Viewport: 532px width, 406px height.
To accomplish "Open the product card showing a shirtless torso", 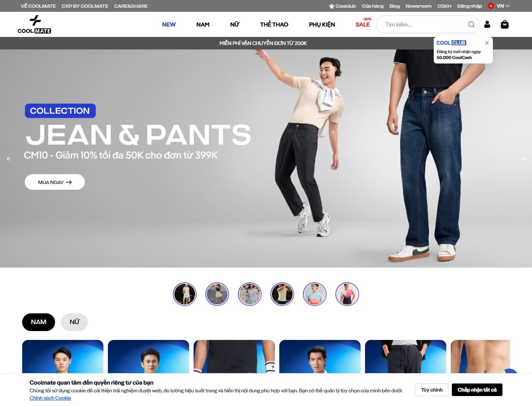I will click(x=480, y=357).
